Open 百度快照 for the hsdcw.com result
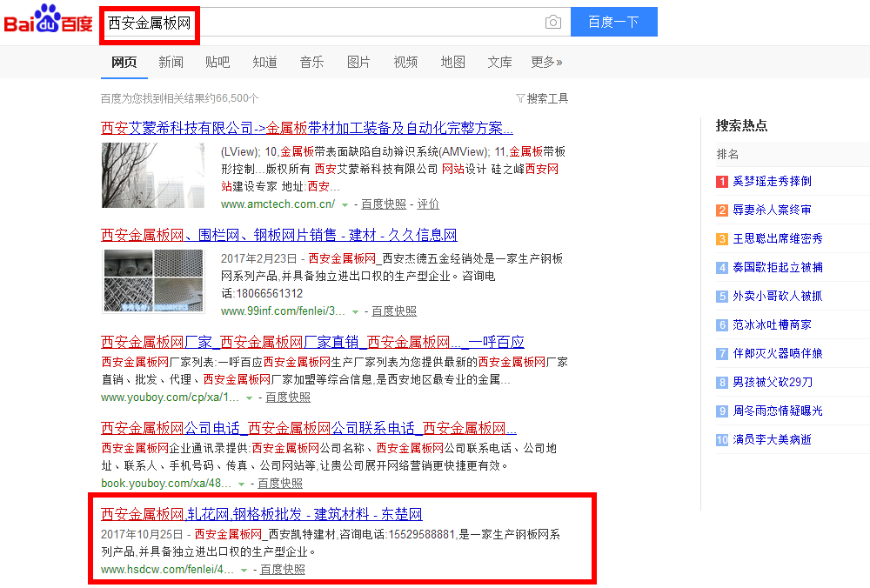 283,569
